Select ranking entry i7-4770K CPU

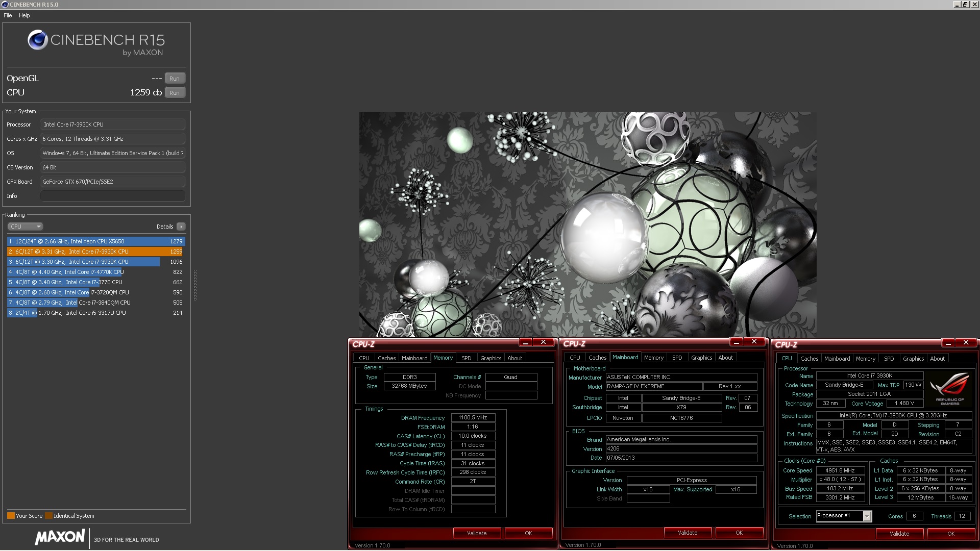click(x=96, y=272)
